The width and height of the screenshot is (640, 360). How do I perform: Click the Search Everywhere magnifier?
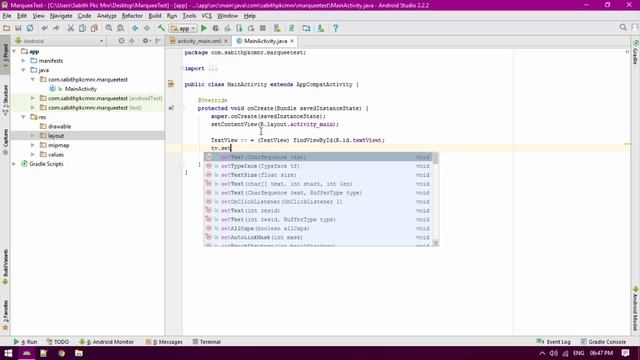click(x=623, y=27)
